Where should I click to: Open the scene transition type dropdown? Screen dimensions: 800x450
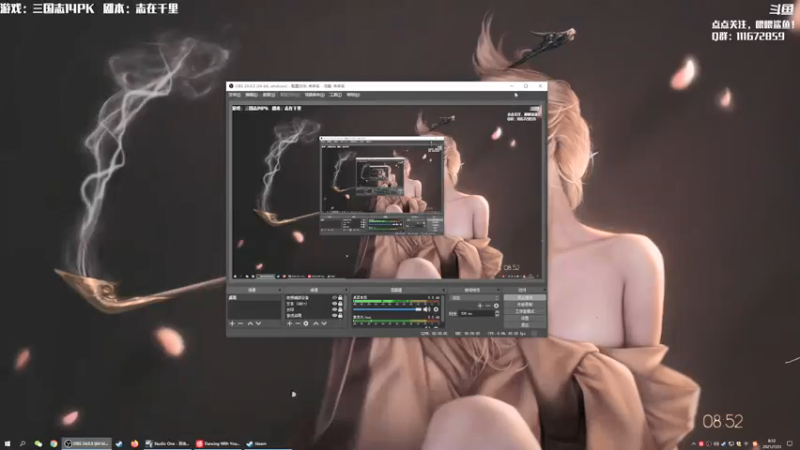coord(475,297)
